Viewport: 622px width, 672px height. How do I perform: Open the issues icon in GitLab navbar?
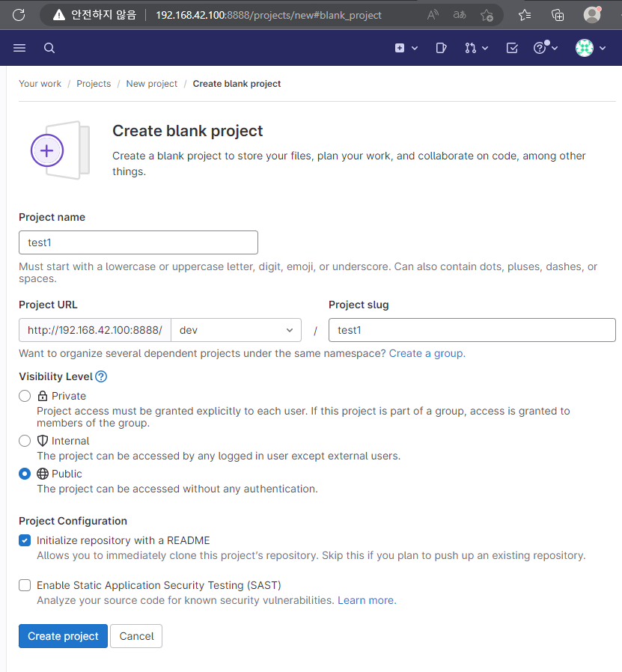[441, 48]
